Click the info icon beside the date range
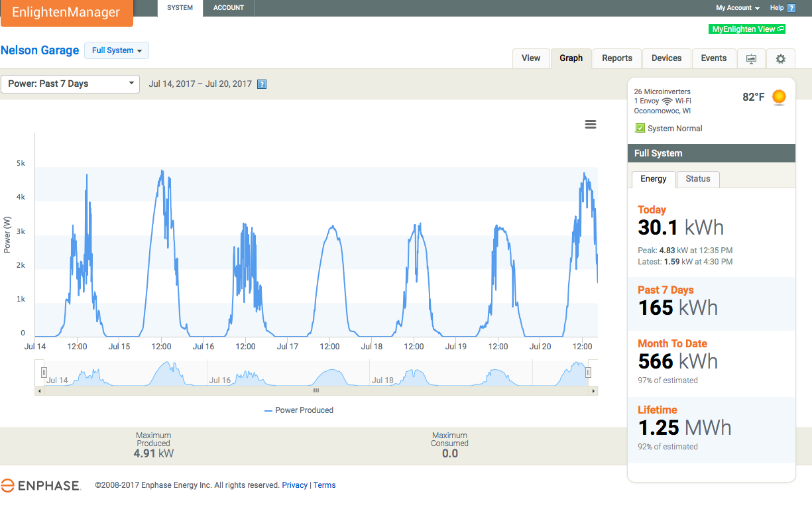 tap(262, 84)
